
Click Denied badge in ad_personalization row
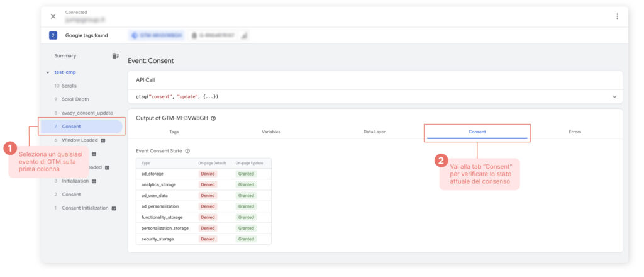point(208,206)
